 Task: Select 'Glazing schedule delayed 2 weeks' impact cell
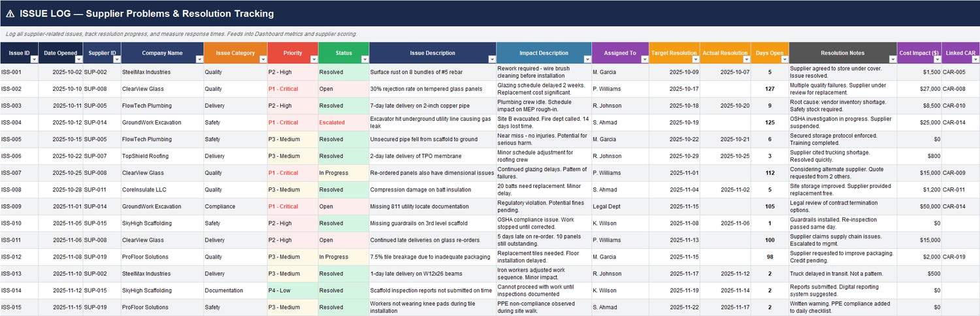pyautogui.click(x=544, y=89)
